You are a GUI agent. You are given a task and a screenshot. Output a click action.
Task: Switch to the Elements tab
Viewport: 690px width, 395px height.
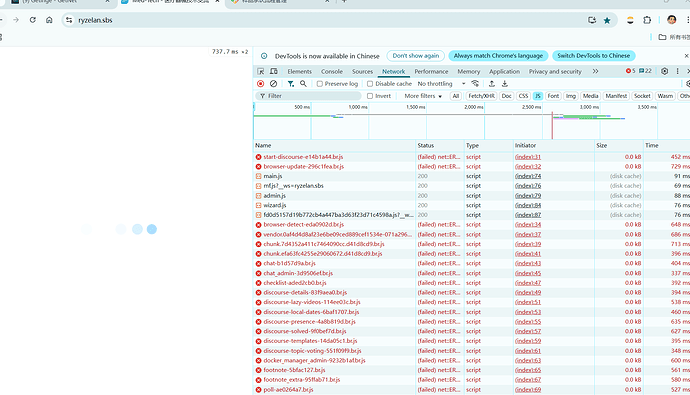(x=299, y=71)
